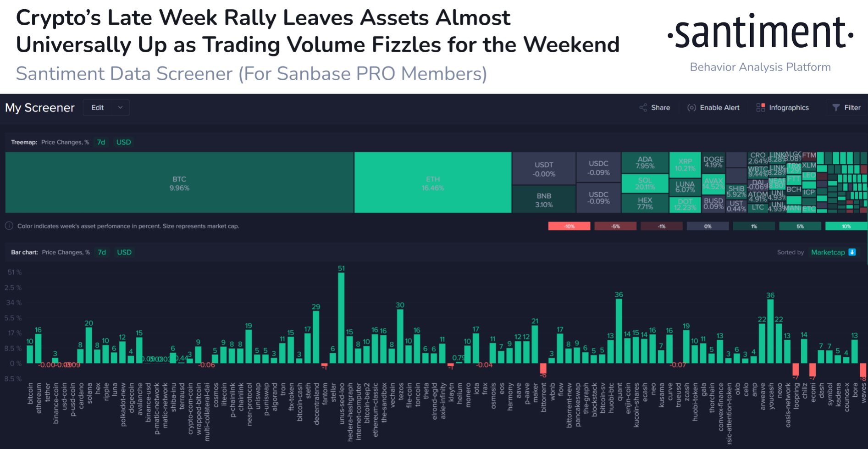Expand the chevron next to the Edit button
This screenshot has height=449, width=868.
[x=121, y=107]
